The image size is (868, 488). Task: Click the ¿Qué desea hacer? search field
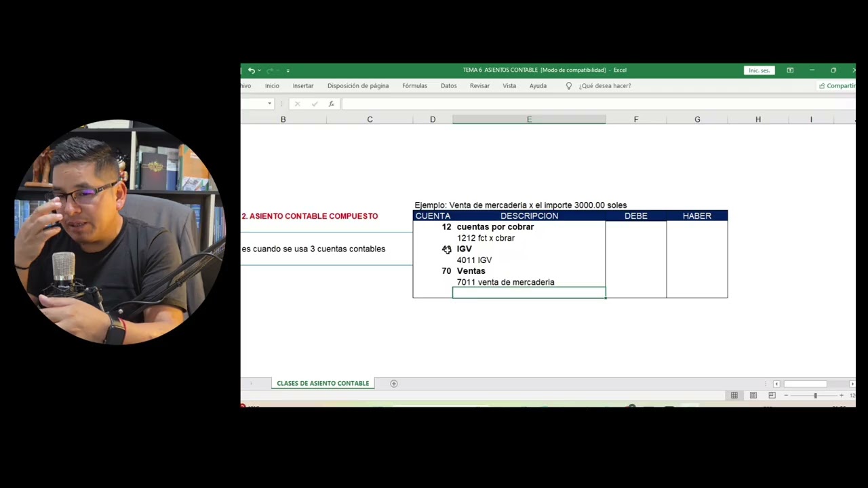click(x=605, y=86)
